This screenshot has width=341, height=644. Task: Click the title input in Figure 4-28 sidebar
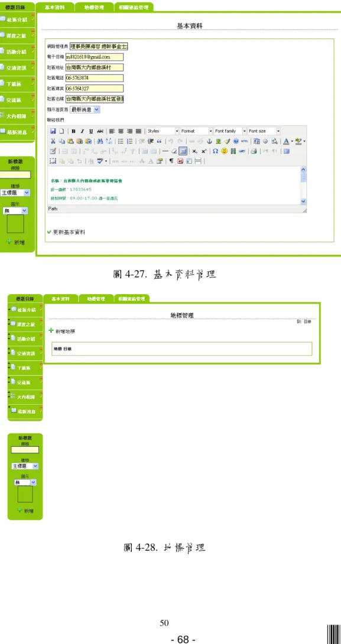pos(25,450)
